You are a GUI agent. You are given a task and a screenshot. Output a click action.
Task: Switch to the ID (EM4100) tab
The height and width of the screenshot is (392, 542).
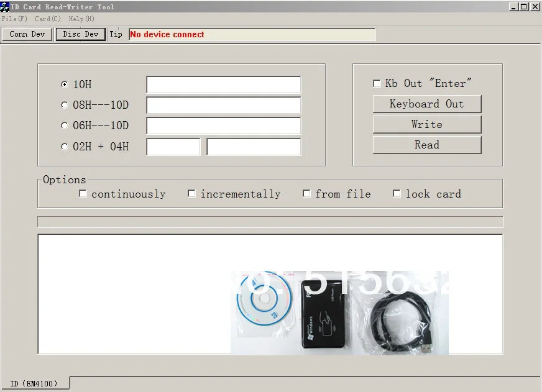point(35,383)
